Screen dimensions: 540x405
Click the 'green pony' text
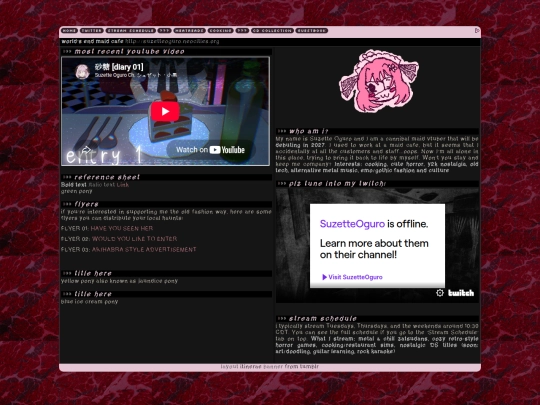76,191
